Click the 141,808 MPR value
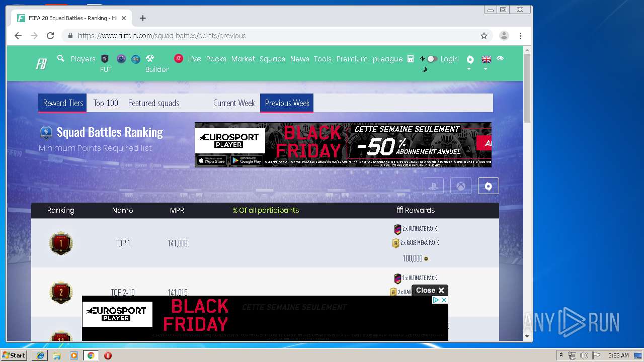Viewport: 644px width, 362px height. (178, 243)
